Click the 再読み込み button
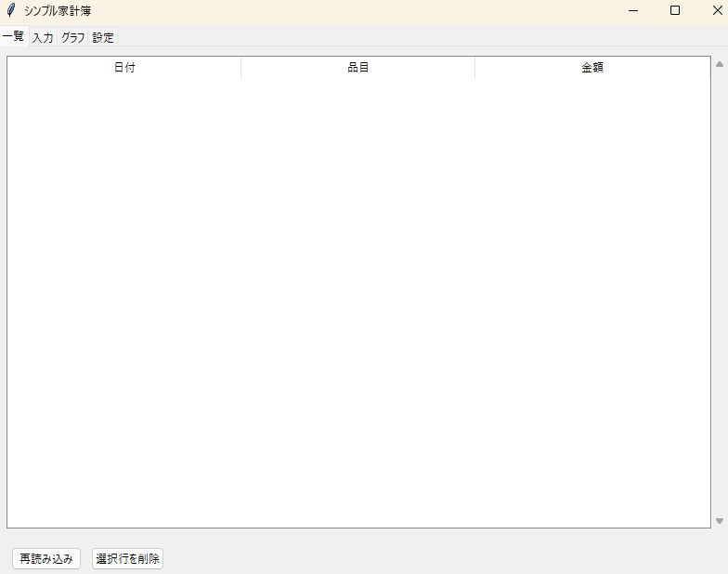This screenshot has height=574, width=728. [46, 558]
